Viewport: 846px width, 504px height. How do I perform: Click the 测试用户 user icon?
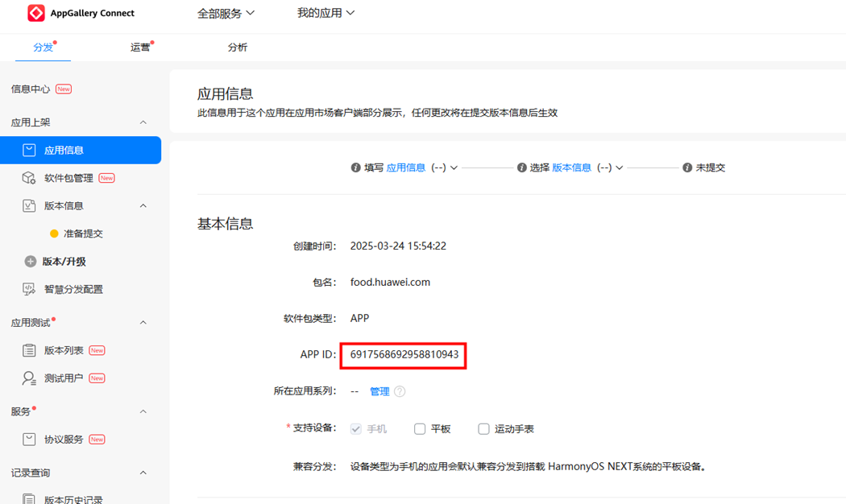tap(29, 378)
